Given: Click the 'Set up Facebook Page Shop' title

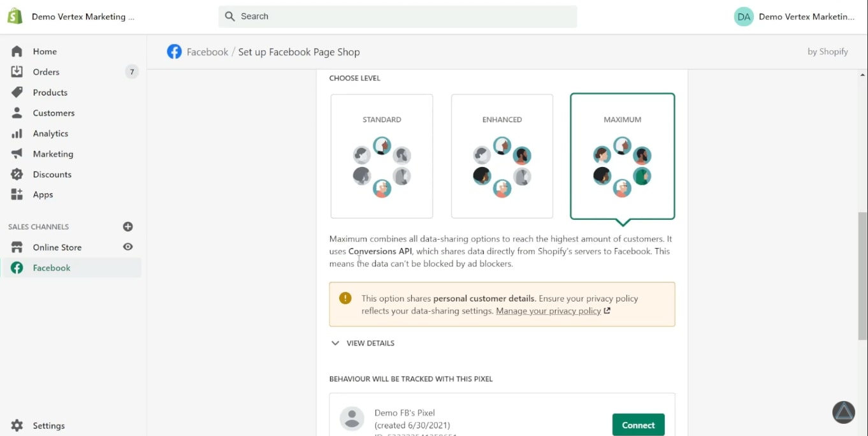Looking at the screenshot, I should click(x=299, y=52).
